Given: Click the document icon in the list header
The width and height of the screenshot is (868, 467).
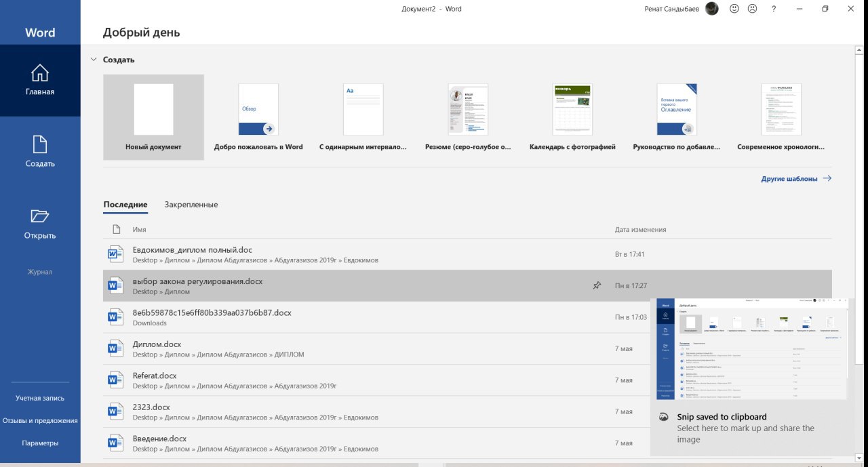Looking at the screenshot, I should [x=116, y=229].
